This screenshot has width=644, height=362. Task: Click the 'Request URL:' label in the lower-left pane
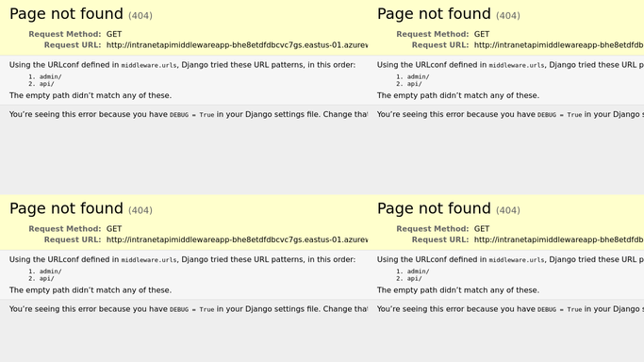73,239
